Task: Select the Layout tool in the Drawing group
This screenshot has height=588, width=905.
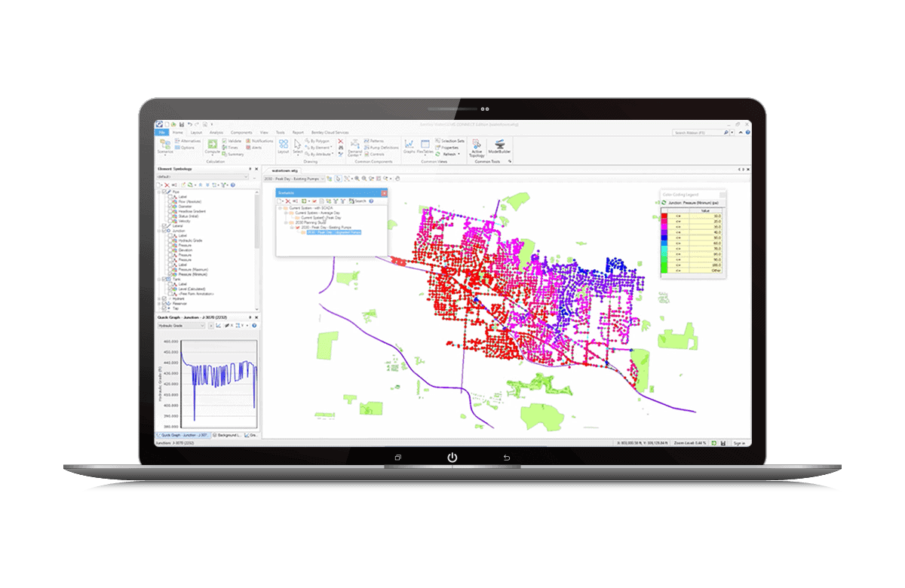Action: point(283,145)
